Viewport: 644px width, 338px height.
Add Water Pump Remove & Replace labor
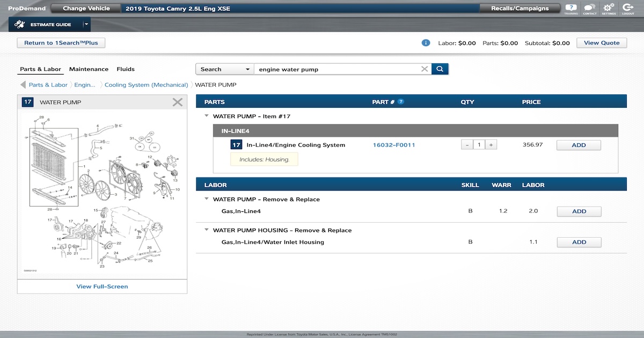pos(579,211)
